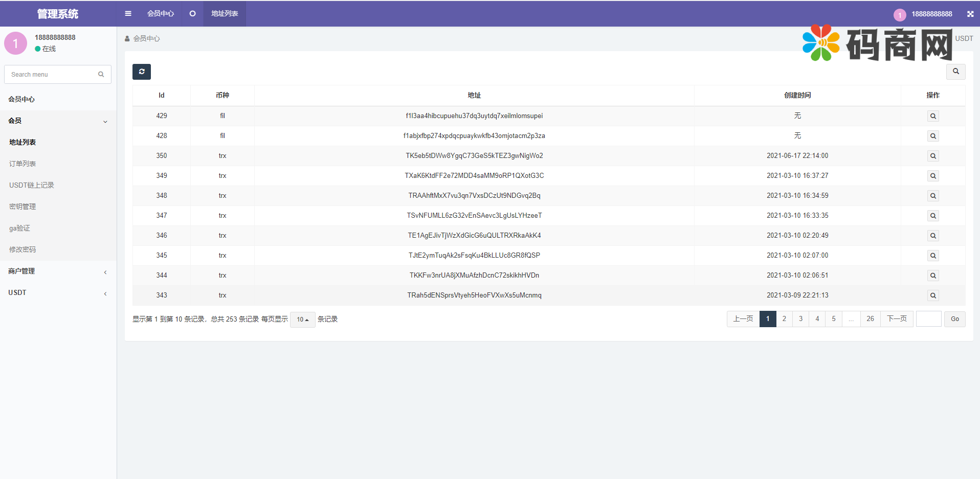Open the records-per-page dropdown
The image size is (980, 479).
[302, 320]
